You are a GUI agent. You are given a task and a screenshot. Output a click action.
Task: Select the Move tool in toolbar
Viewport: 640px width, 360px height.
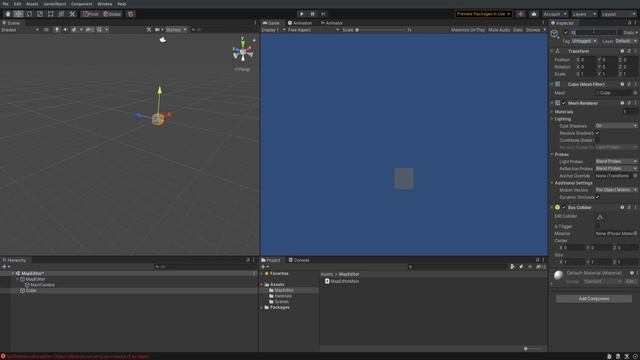pos(18,14)
